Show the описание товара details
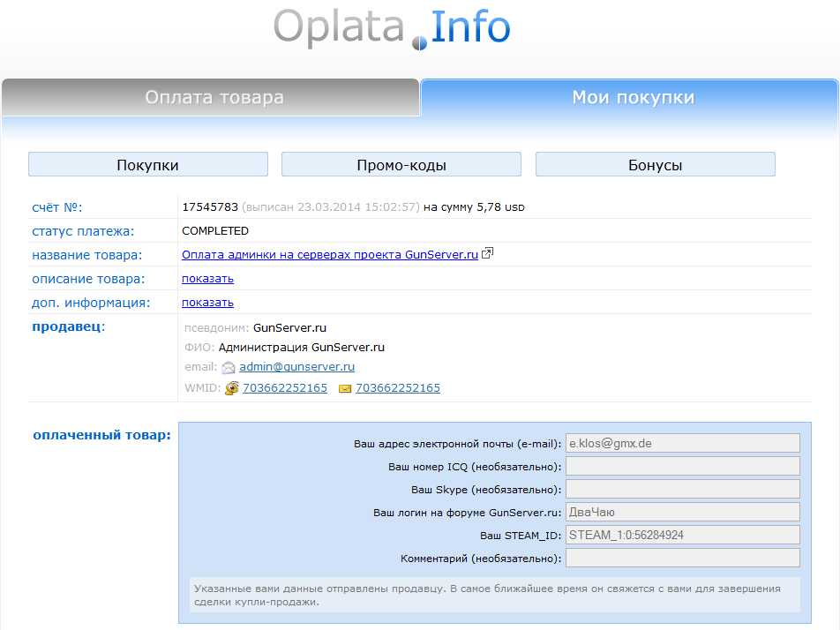The image size is (840, 630). pyautogui.click(x=207, y=279)
